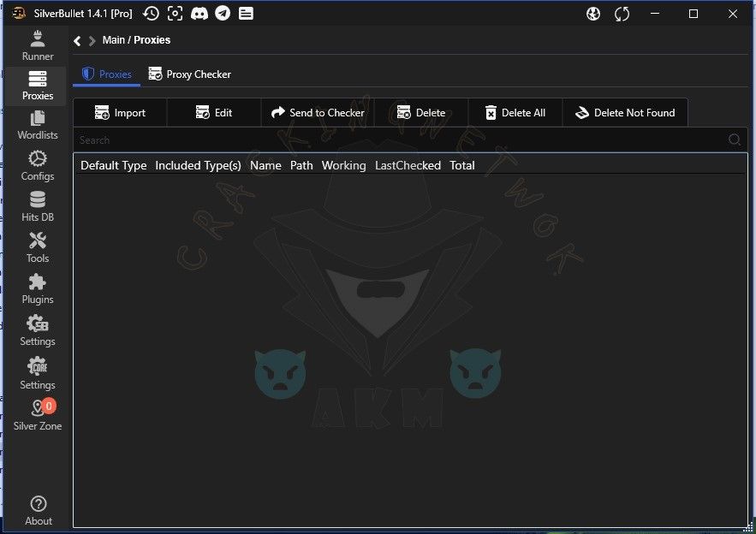Open the history clock icon in title bar

(x=151, y=14)
